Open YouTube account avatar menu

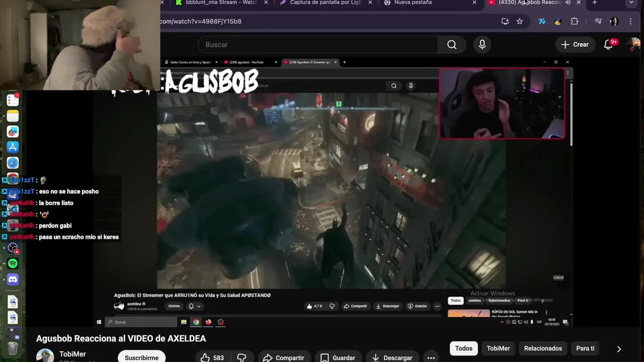coord(634,45)
